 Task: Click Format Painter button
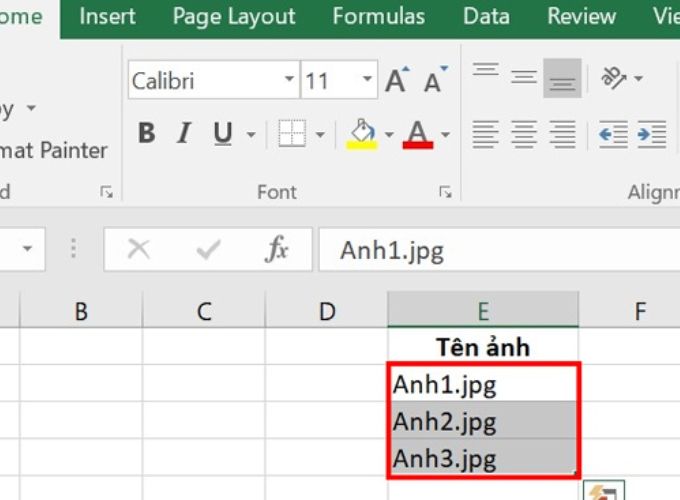(54, 150)
